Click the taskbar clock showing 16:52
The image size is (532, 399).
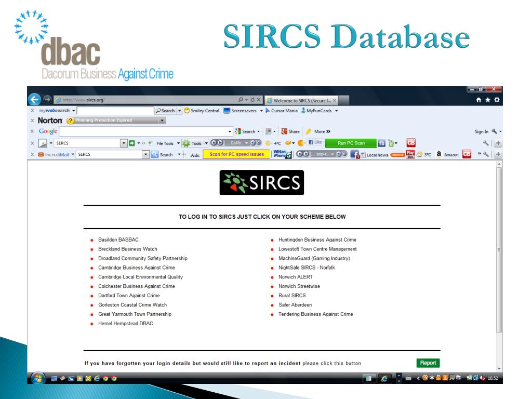pos(493,378)
